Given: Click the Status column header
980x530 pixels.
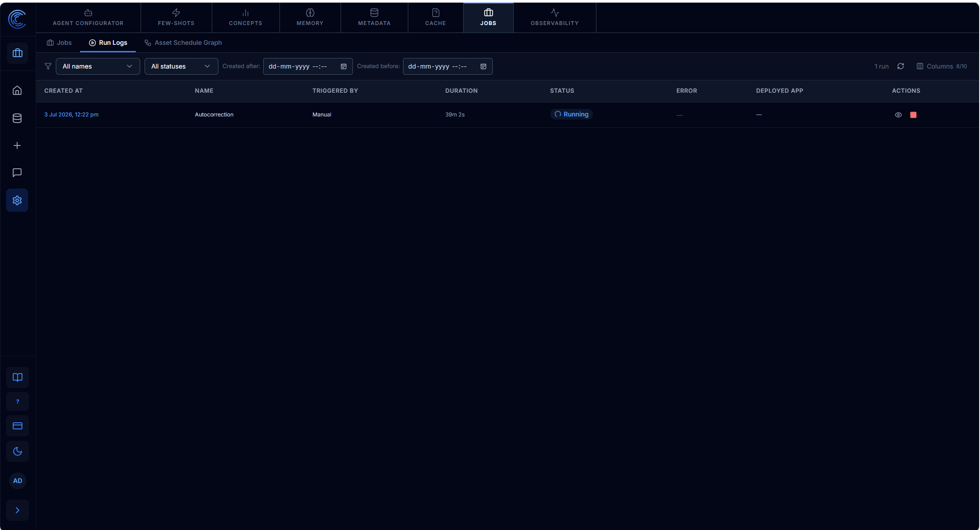Looking at the screenshot, I should 562,91.
